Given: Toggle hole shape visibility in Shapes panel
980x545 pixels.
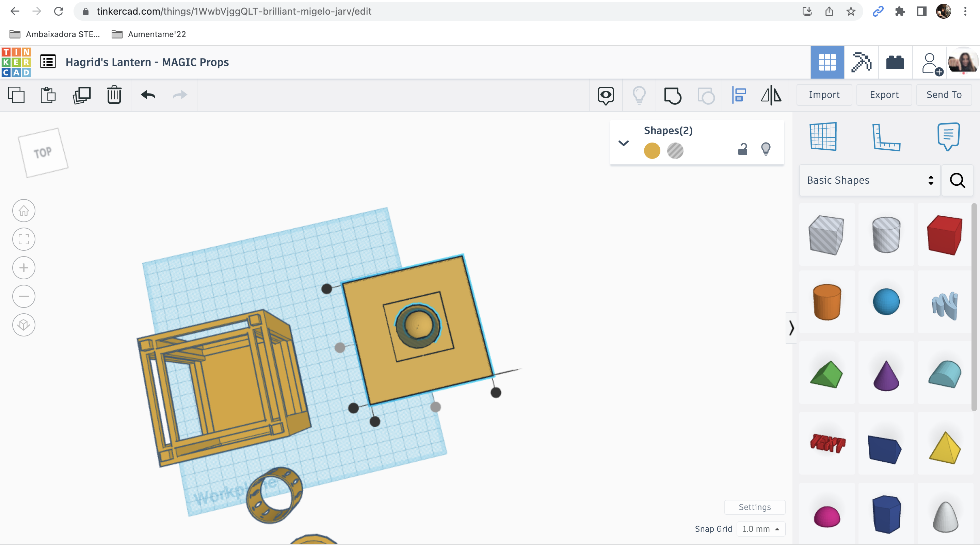Looking at the screenshot, I should 675,150.
